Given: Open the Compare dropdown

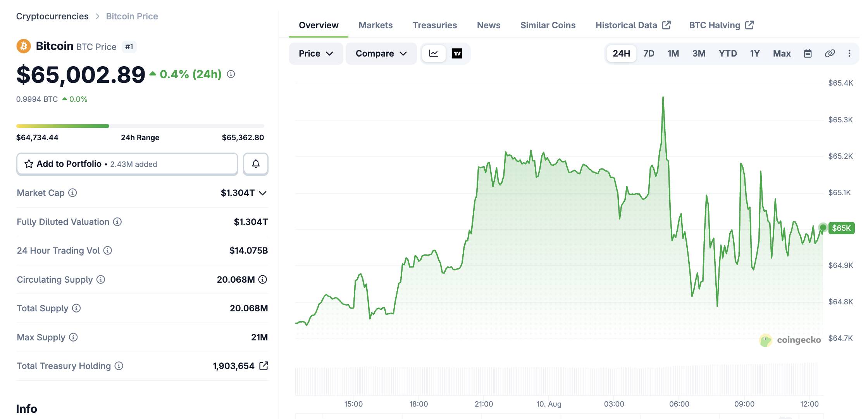Looking at the screenshot, I should coord(381,53).
